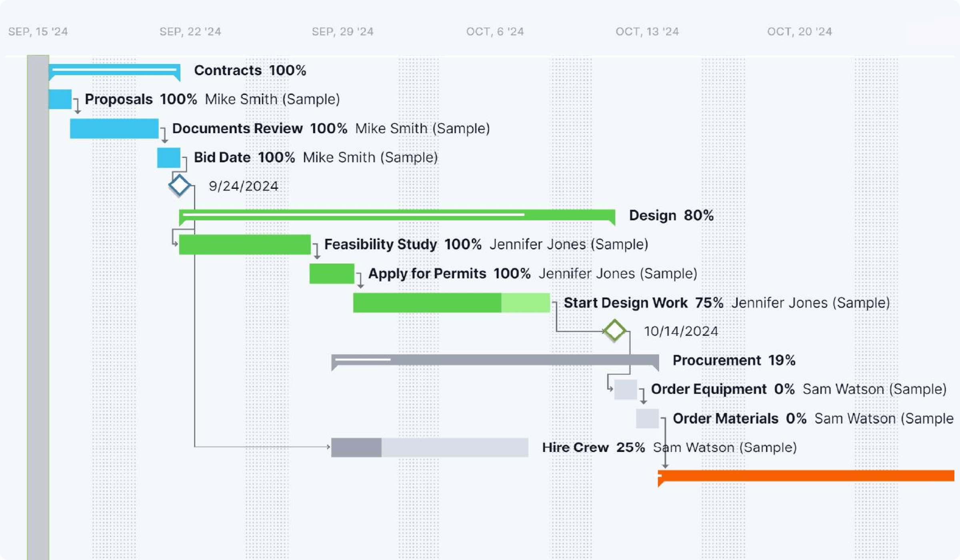Click the Procurement 19% label
Image resolution: width=960 pixels, height=560 pixels.
tap(734, 360)
